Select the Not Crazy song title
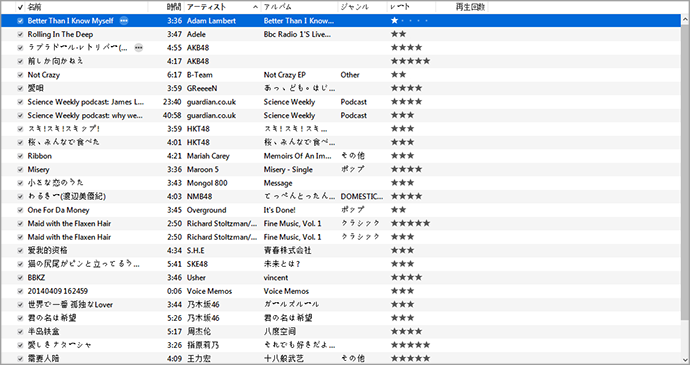690x365 pixels. (x=44, y=75)
